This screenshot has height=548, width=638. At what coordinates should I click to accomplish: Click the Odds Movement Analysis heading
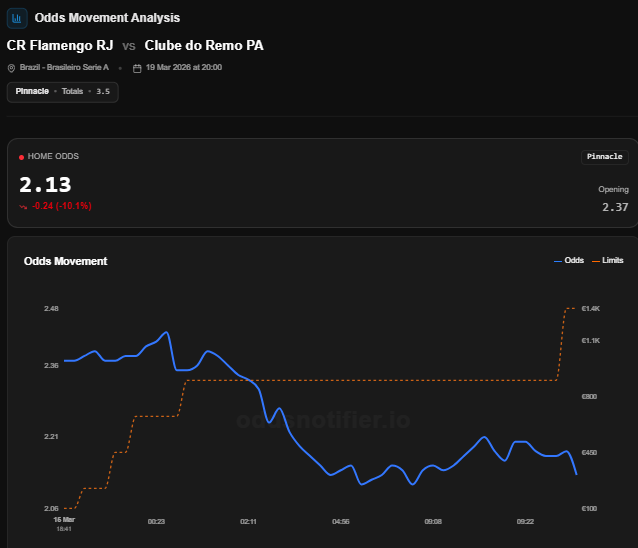point(107,18)
